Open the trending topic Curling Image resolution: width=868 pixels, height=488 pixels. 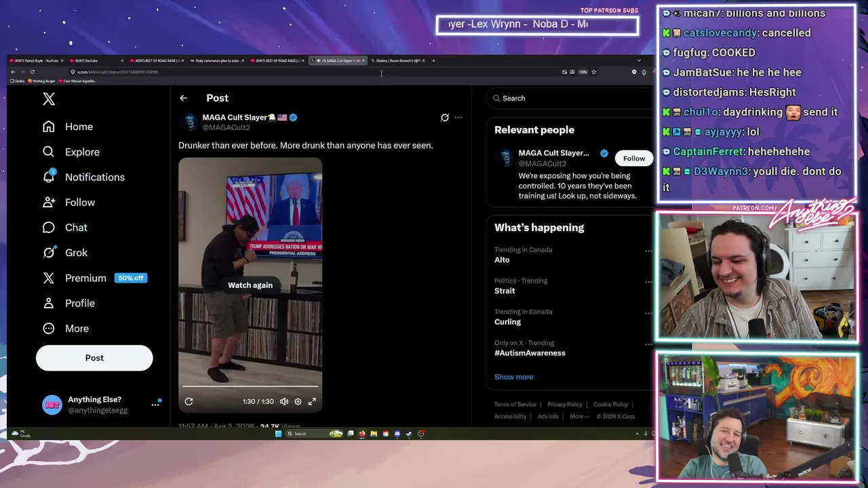(507, 322)
